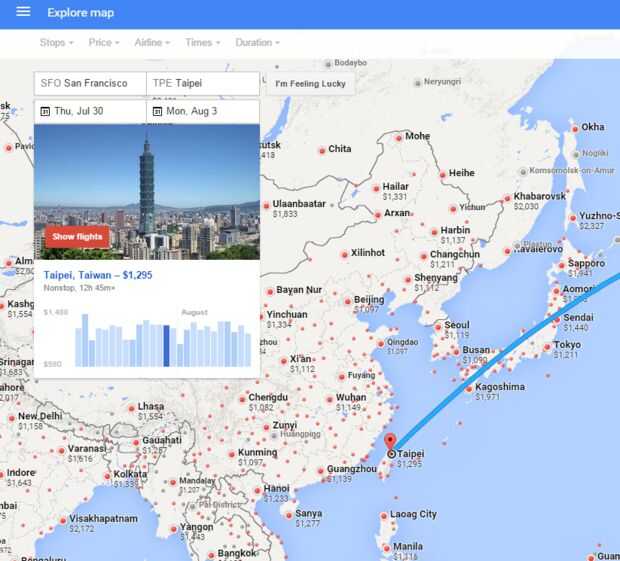Select the Sapporo map marker

[x=561, y=266]
